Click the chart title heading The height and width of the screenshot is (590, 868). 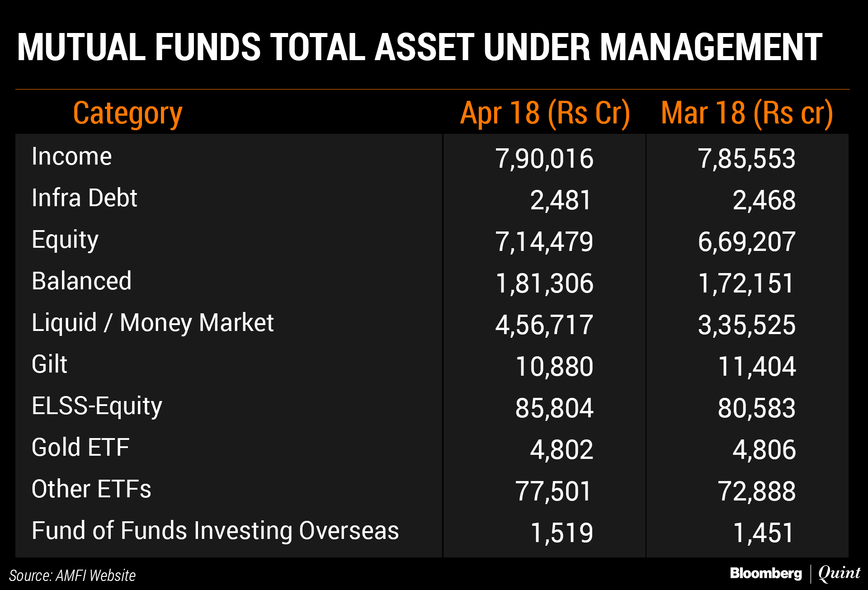[420, 47]
